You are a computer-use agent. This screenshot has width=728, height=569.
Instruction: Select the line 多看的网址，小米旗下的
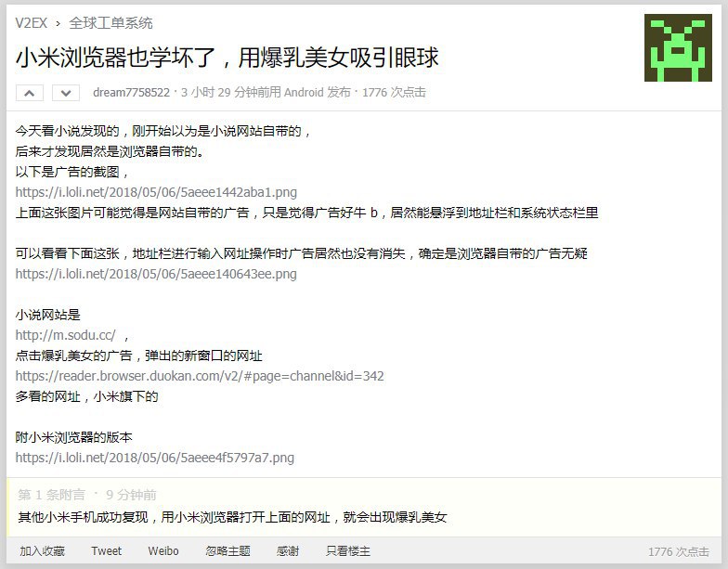(x=87, y=396)
